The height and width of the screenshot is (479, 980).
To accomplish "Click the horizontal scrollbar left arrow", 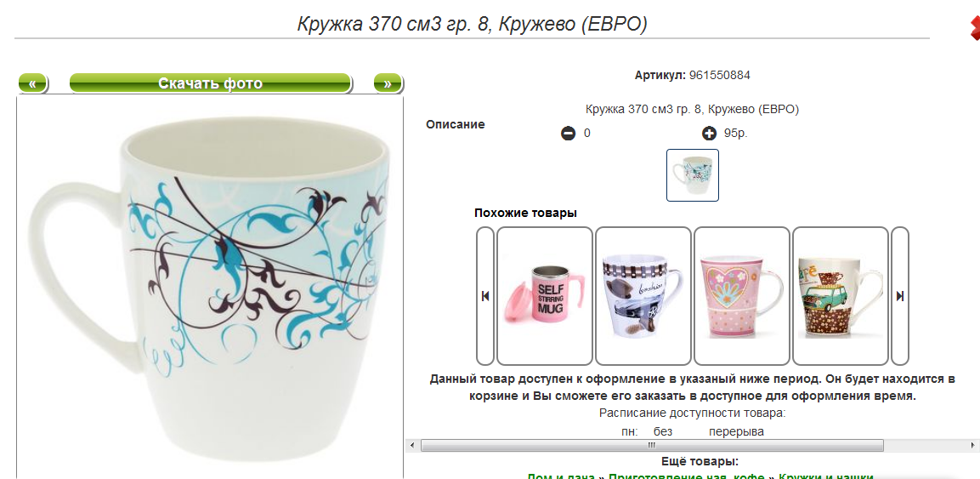I will tap(411, 445).
